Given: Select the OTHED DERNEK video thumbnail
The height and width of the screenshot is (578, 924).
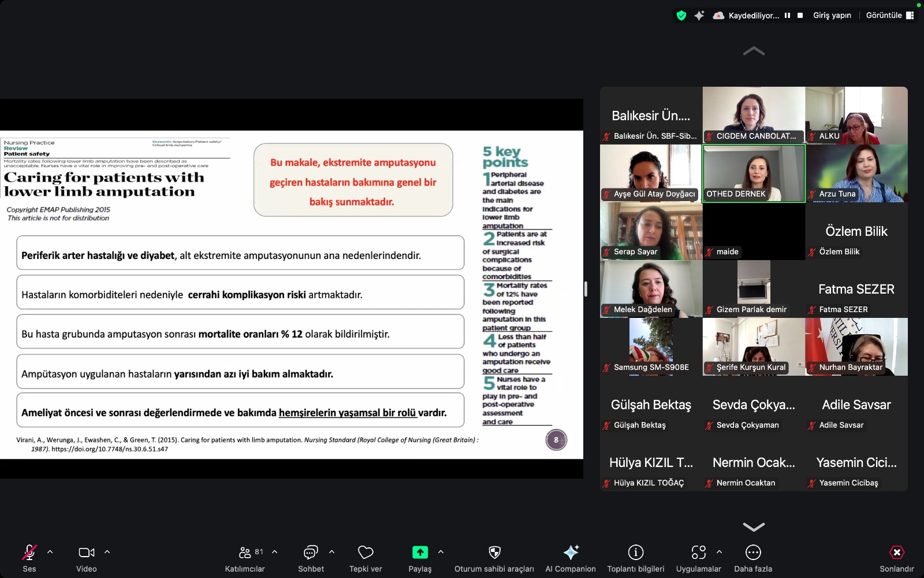Looking at the screenshot, I should point(754,173).
